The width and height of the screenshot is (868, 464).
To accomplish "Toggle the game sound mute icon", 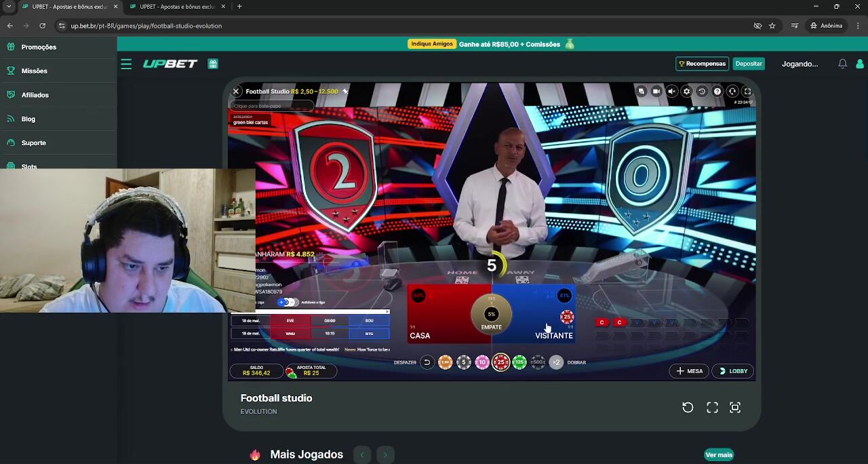I will coord(671,91).
